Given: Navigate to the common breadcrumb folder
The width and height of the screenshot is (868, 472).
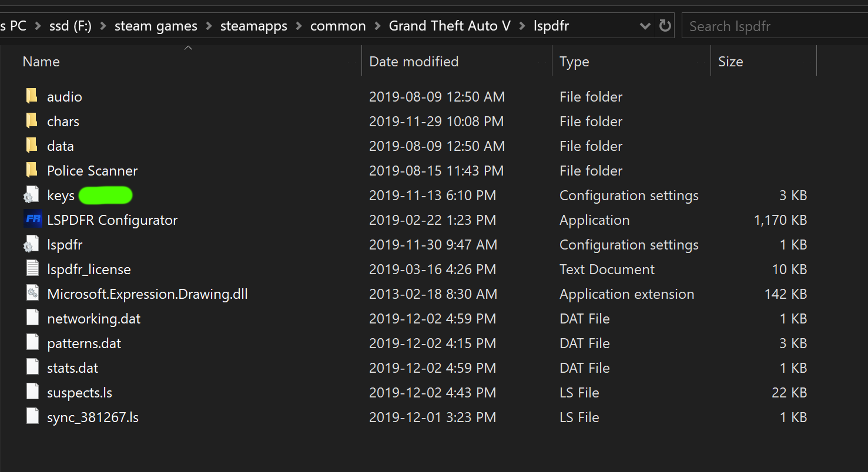Looking at the screenshot, I should (x=338, y=26).
